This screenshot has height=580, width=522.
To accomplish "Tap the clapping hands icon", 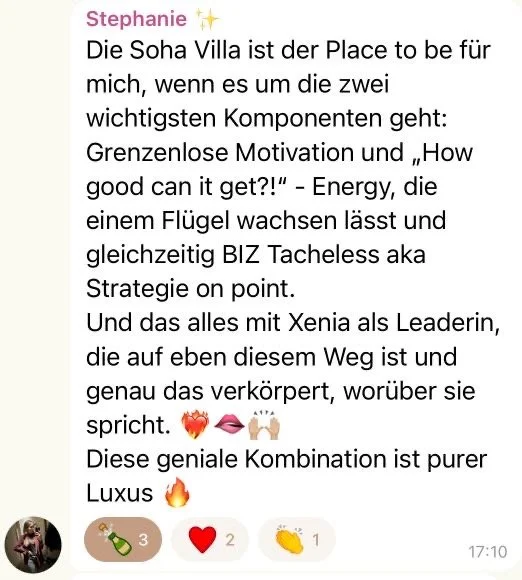I will pos(290,540).
